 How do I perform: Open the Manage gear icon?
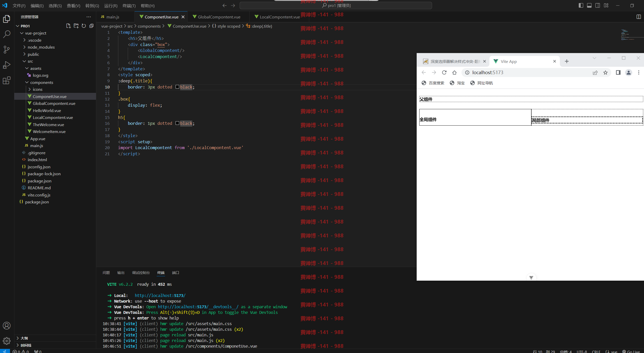click(x=7, y=341)
